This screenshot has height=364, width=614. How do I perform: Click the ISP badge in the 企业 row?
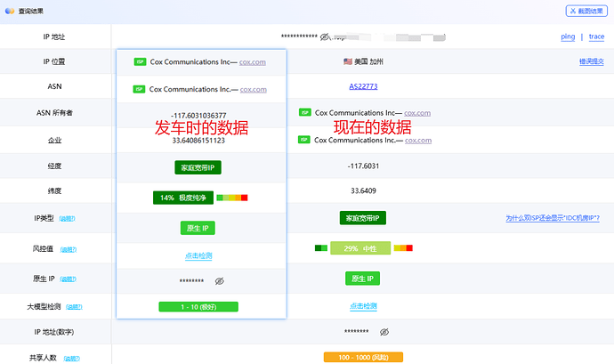[x=303, y=140]
